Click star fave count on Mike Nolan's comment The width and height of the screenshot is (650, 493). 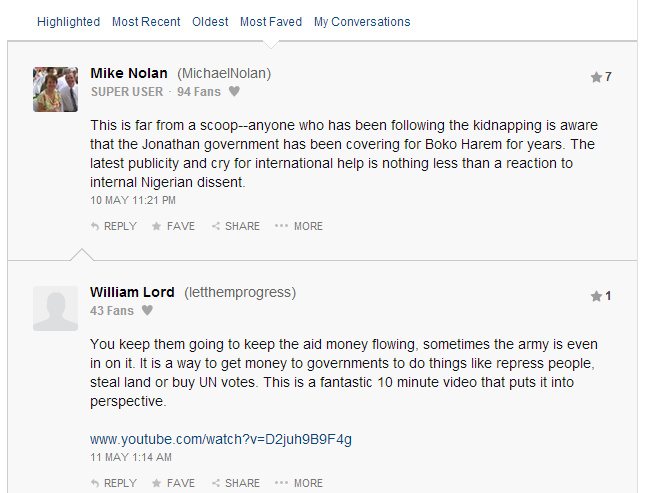601,77
